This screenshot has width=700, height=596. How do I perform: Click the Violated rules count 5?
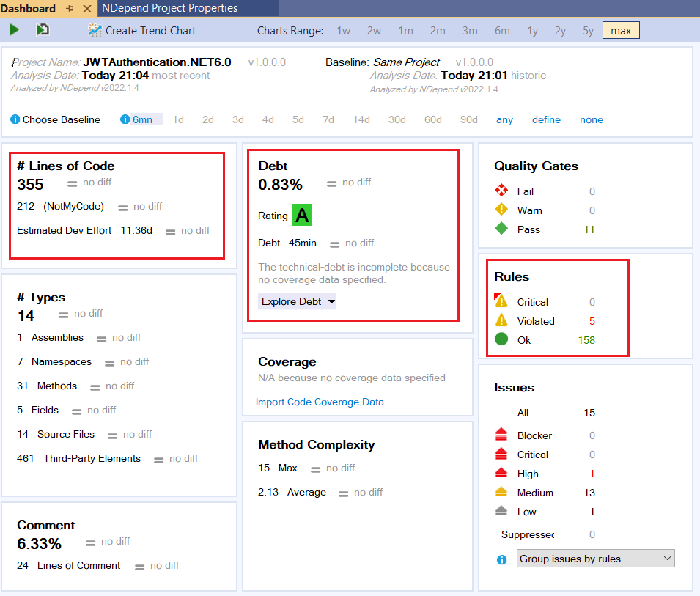pos(592,321)
